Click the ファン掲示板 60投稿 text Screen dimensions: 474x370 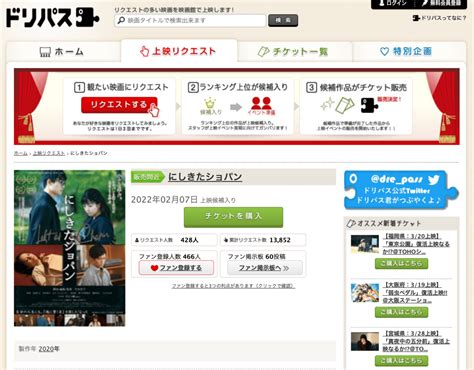[257, 256]
